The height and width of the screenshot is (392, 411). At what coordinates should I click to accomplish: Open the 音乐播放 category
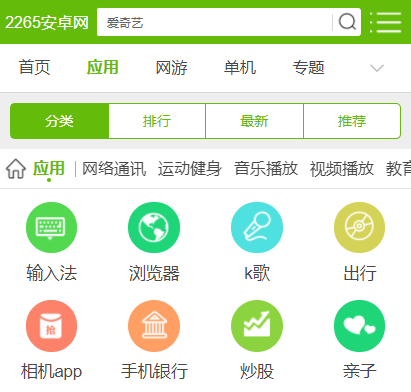[266, 169]
